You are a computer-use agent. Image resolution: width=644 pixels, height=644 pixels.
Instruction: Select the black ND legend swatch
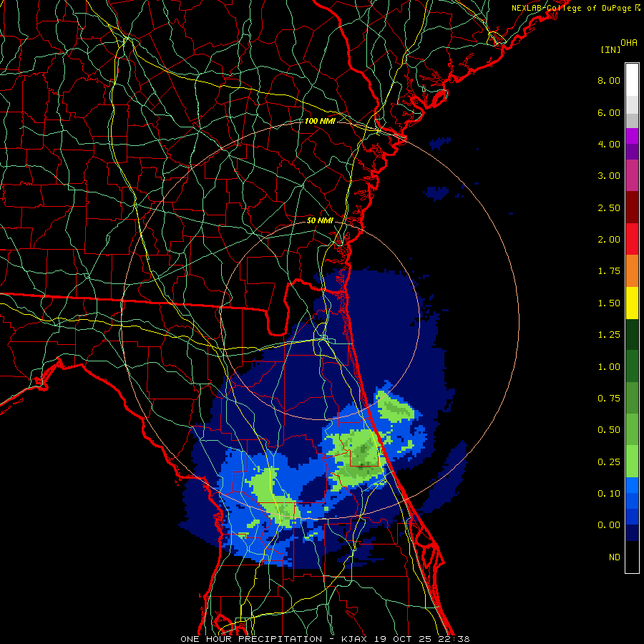click(x=632, y=557)
